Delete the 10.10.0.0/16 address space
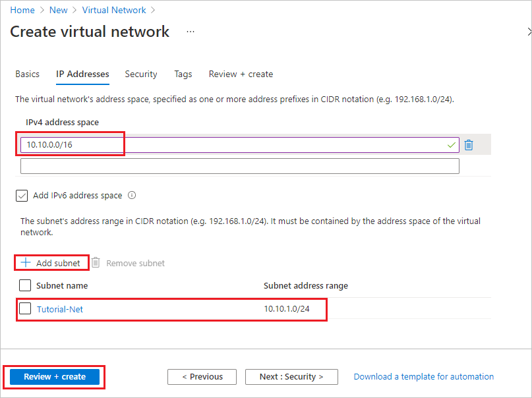This screenshot has height=398, width=532. [469, 144]
